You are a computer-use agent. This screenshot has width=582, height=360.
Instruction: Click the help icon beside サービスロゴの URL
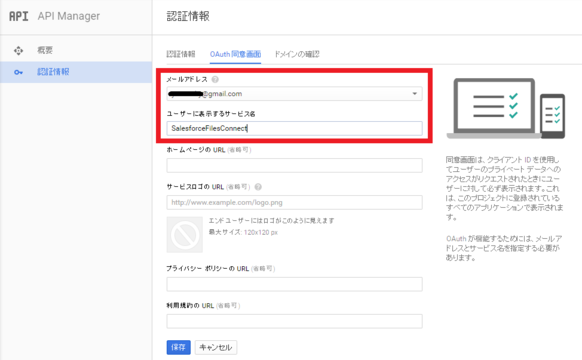pyautogui.click(x=258, y=187)
